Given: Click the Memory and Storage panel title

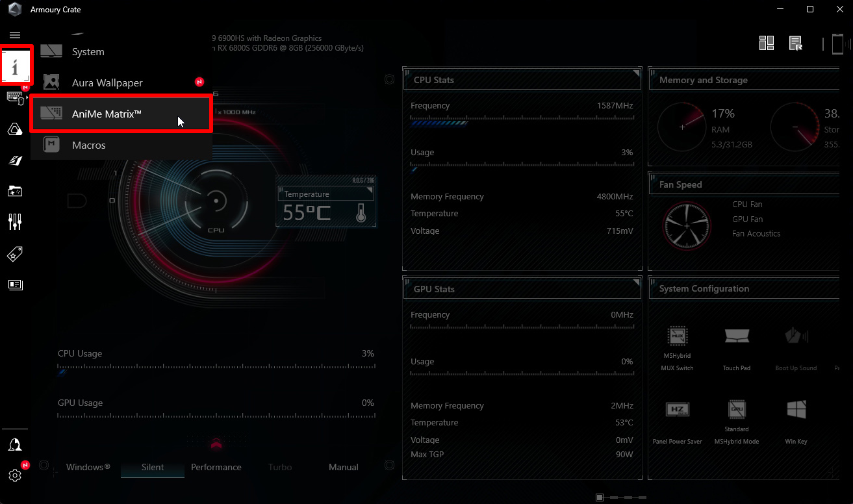Looking at the screenshot, I should pos(704,80).
